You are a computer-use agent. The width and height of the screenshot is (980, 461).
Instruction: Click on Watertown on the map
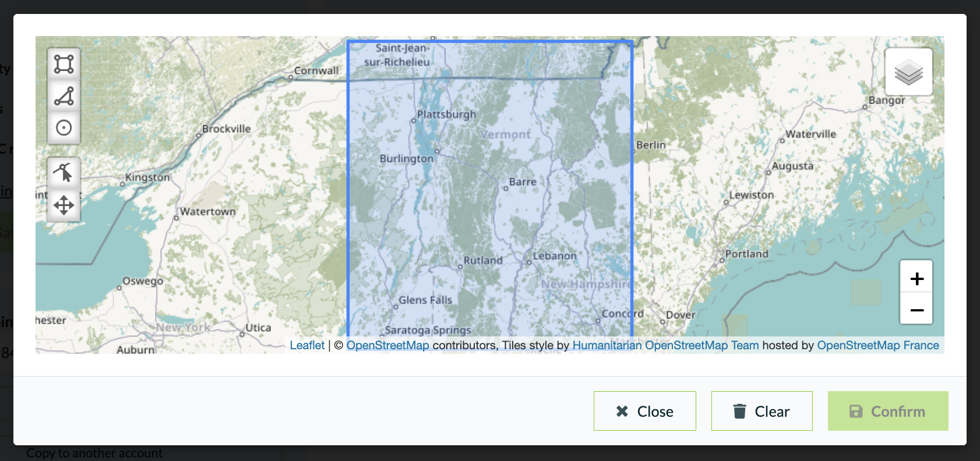point(207,212)
